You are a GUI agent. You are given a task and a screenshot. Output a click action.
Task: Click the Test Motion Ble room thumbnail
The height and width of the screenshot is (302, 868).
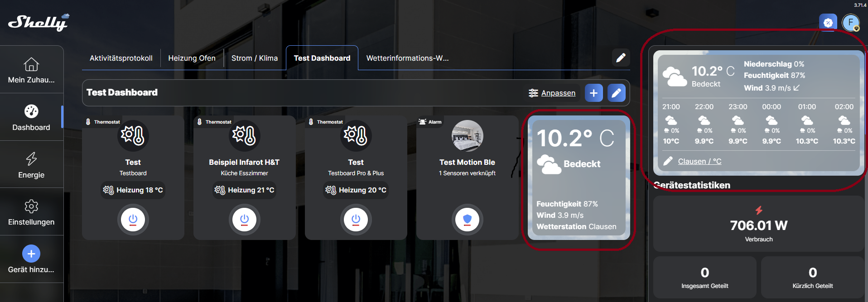(467, 136)
